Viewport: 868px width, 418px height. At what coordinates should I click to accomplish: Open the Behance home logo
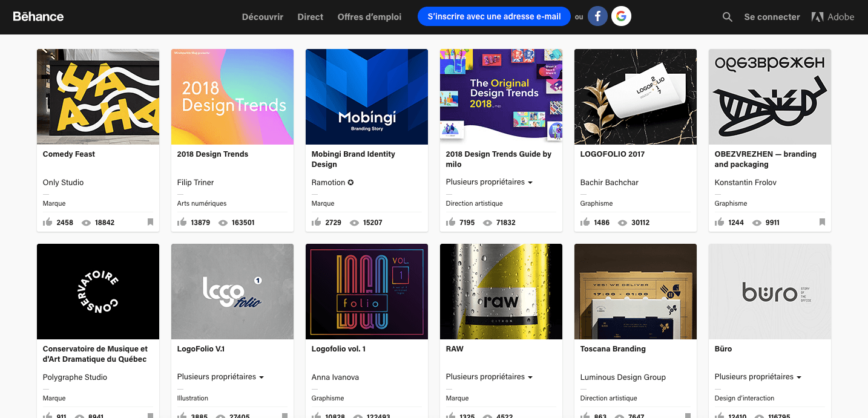38,16
